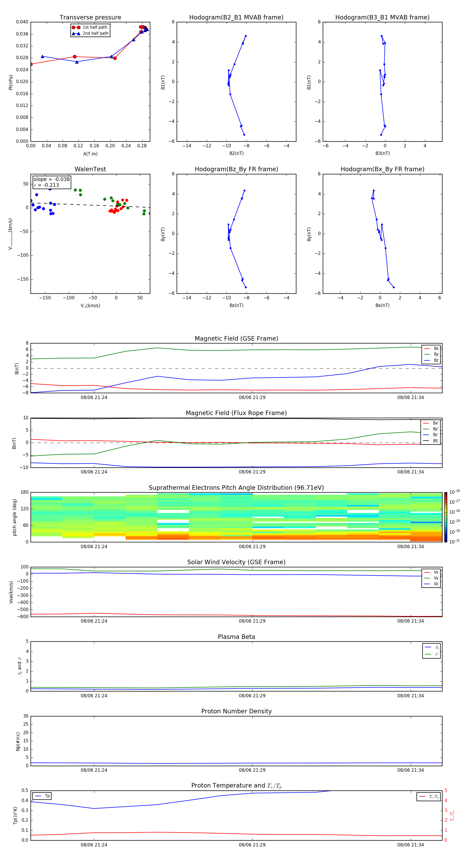Select the βp legend entry in Plasma Beta
The image size is (473, 868).
(431, 647)
